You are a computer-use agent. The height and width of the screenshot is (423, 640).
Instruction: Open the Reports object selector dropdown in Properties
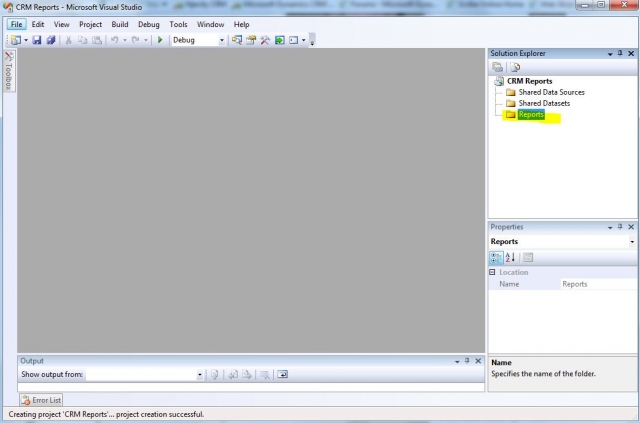[x=632, y=242]
